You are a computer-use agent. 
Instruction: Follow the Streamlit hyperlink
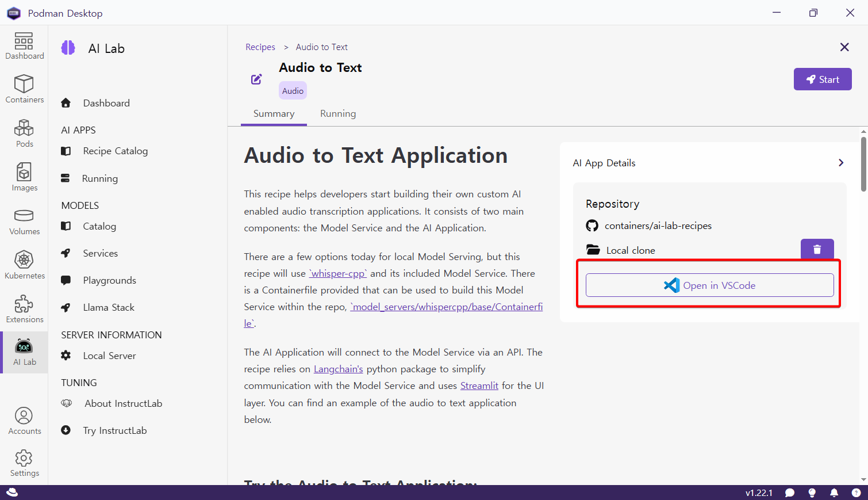[479, 386]
